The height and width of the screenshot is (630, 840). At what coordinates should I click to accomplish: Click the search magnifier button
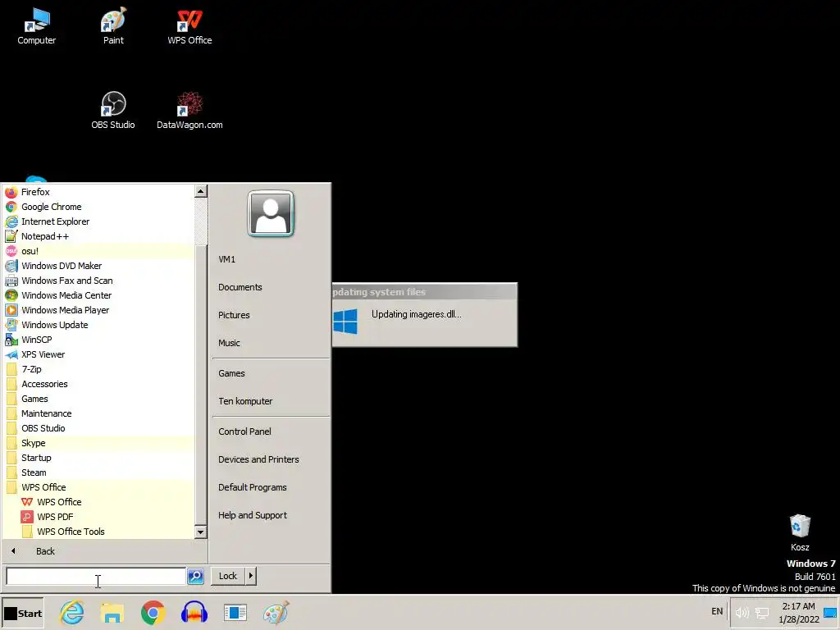(195, 576)
